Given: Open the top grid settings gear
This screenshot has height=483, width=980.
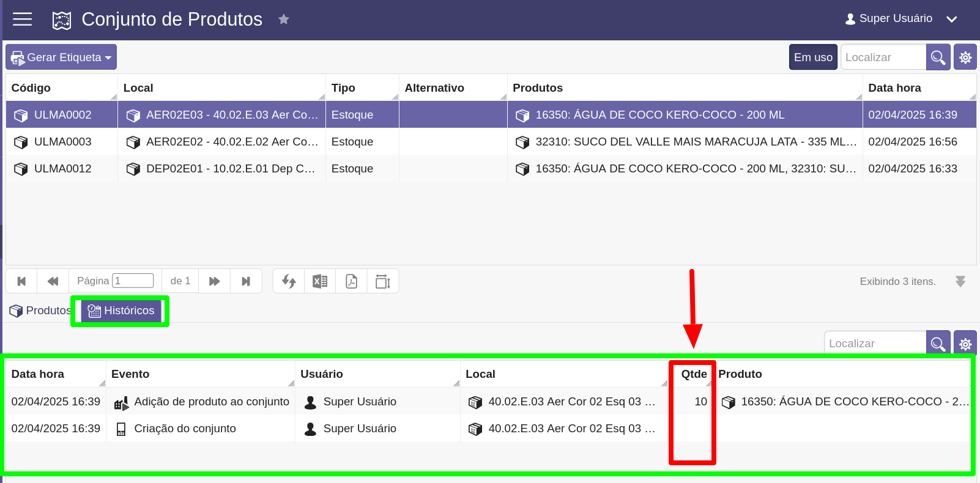Looking at the screenshot, I should (965, 57).
